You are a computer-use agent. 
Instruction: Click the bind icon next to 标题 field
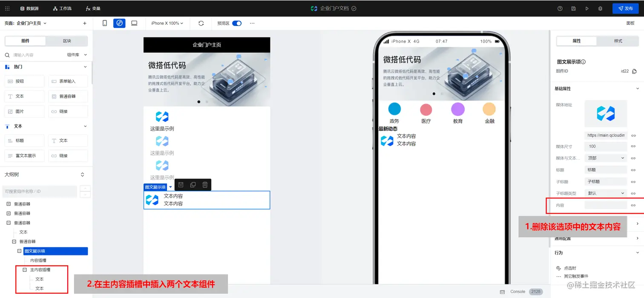(633, 170)
